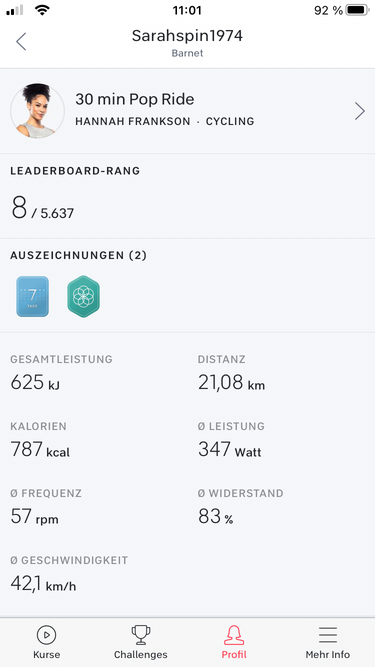View Hannah Frankson instructor photo
Image resolution: width=375 pixels, height=667 pixels.
[37, 111]
